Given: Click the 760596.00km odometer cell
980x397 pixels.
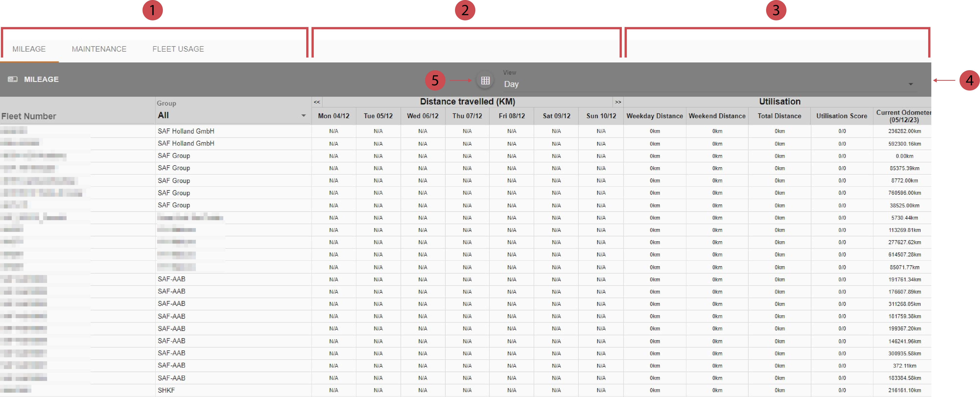Looking at the screenshot, I should click(x=904, y=193).
